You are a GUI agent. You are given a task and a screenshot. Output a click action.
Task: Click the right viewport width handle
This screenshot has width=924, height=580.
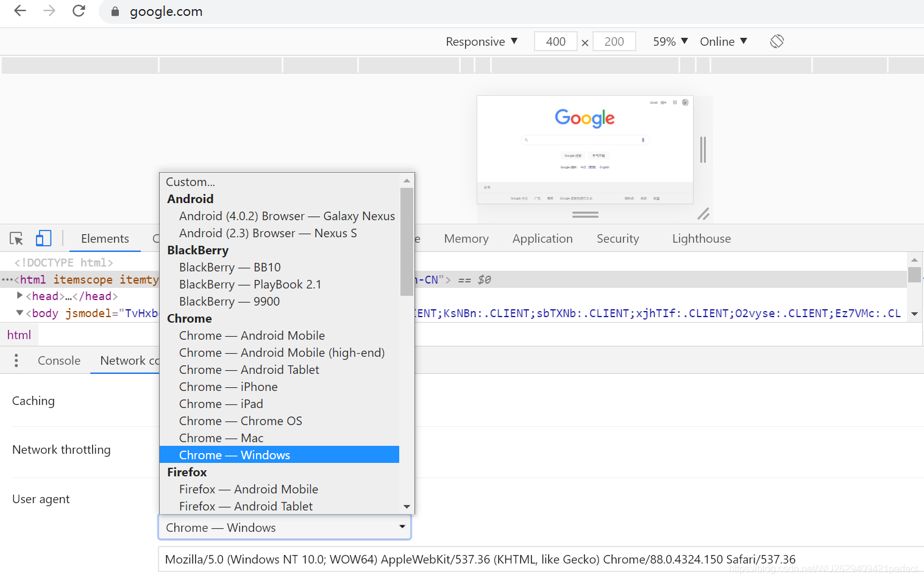[x=703, y=149]
